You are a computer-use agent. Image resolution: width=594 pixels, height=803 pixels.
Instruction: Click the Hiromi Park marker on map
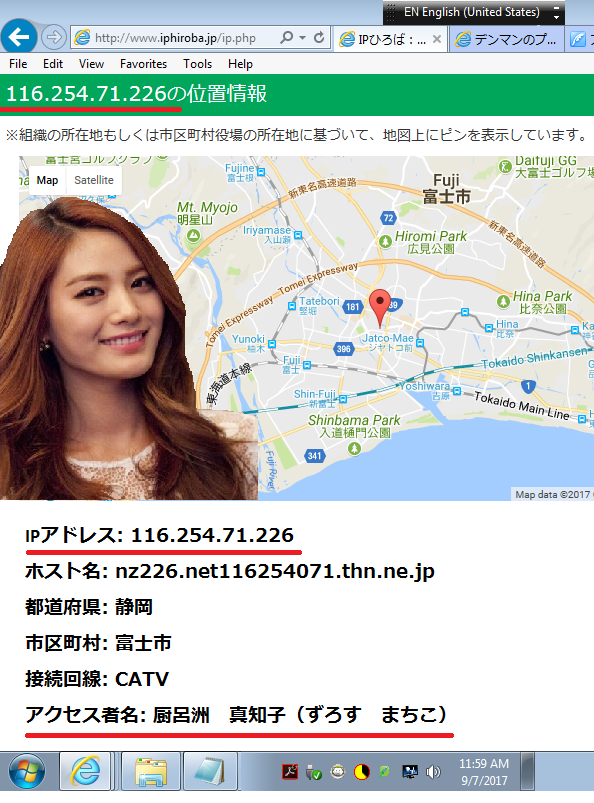click(x=385, y=241)
